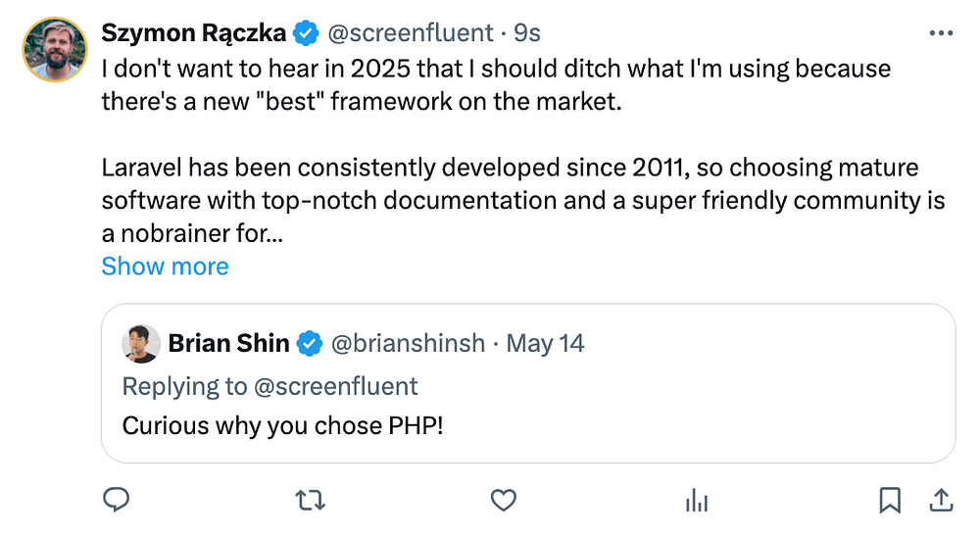Open the May 14 quoted tweet date
The height and width of the screenshot is (535, 980).
click(x=548, y=344)
